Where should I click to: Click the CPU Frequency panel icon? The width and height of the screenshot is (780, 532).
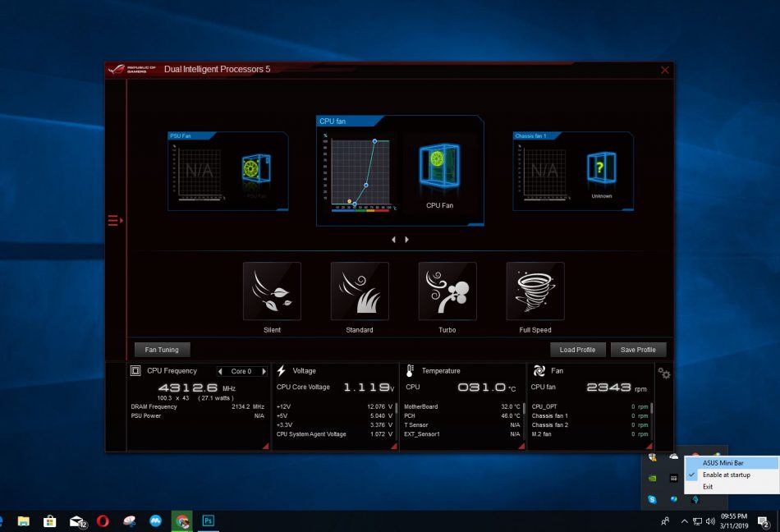point(135,371)
